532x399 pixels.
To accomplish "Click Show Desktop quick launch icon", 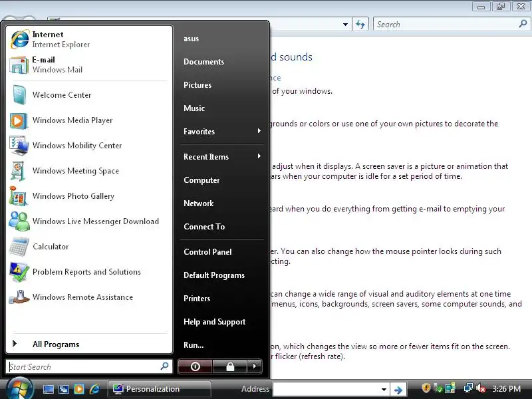I will [48, 389].
